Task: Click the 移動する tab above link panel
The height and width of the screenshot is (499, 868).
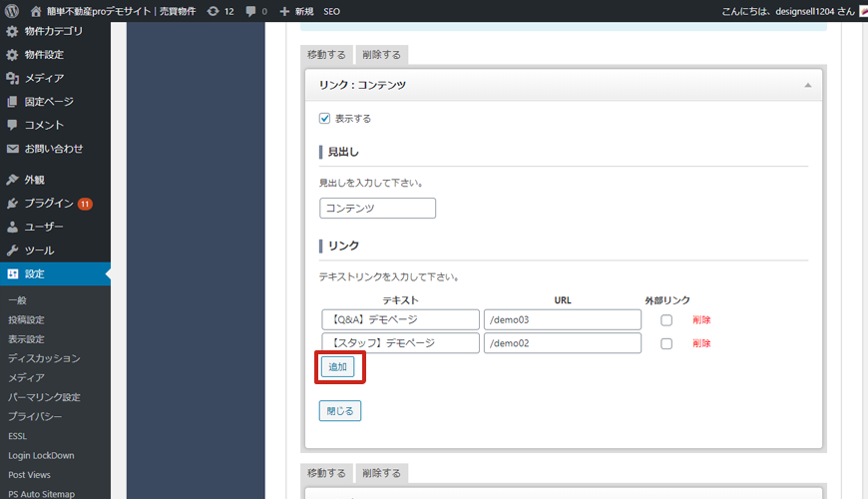Action: pyautogui.click(x=326, y=55)
